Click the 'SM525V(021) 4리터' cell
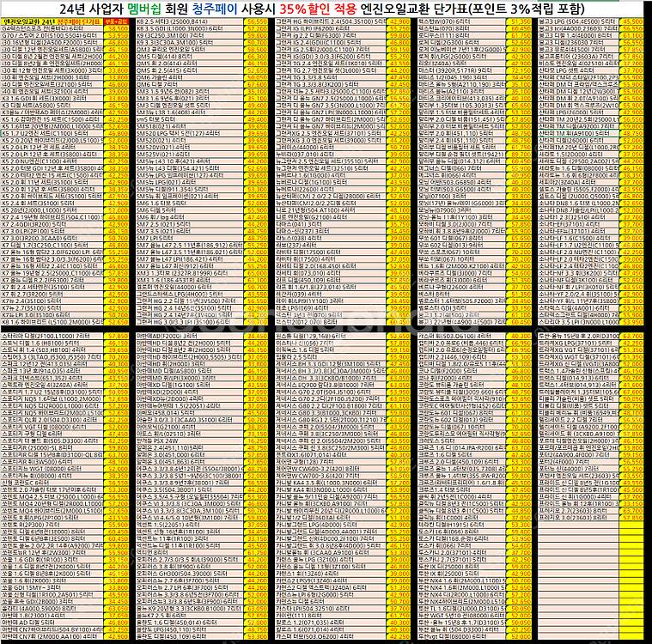 point(190,155)
